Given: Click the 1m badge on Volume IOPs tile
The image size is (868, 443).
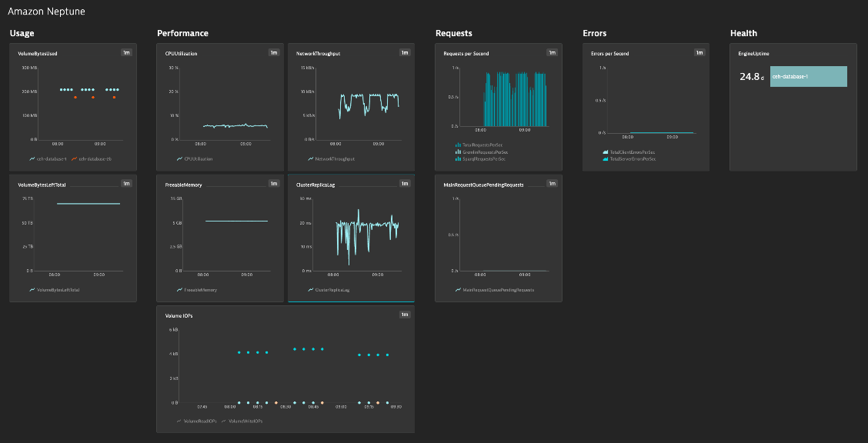Looking at the screenshot, I should tap(405, 315).
